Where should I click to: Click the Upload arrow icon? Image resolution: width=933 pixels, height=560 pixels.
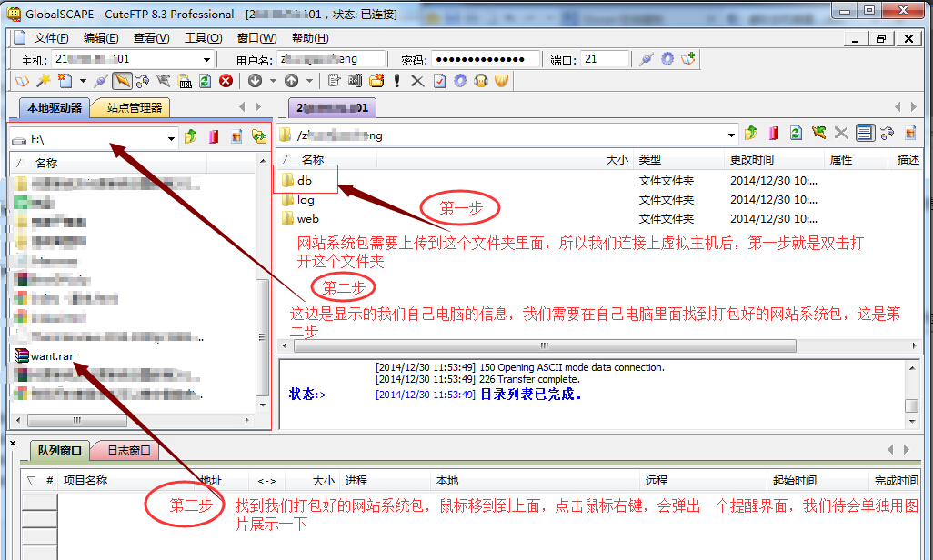(292, 80)
